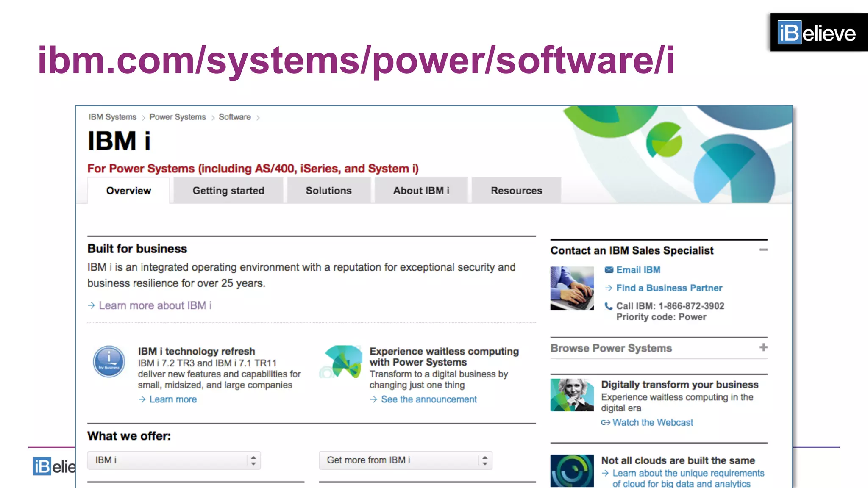Click the sales specialist laptop photo
The width and height of the screenshot is (868, 488).
[572, 288]
